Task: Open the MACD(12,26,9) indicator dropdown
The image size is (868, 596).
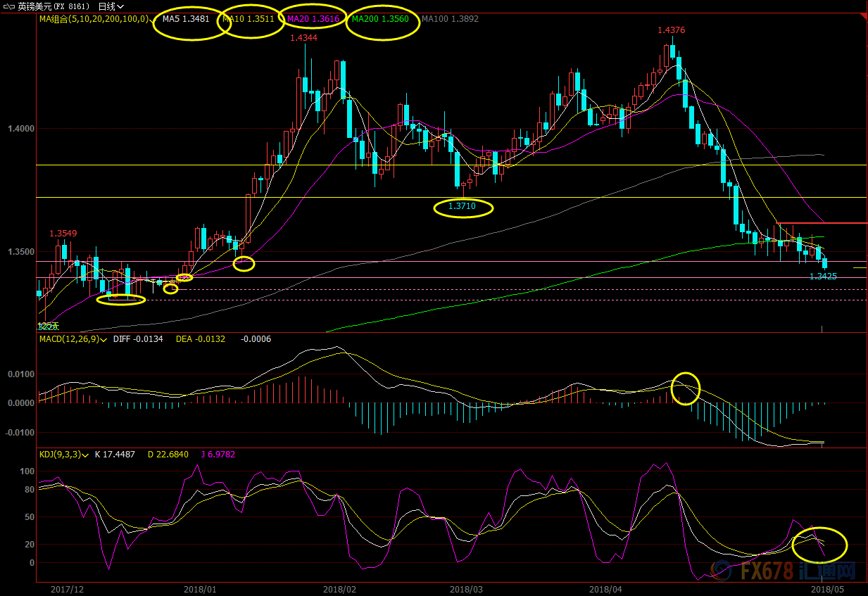Action: click(x=103, y=339)
